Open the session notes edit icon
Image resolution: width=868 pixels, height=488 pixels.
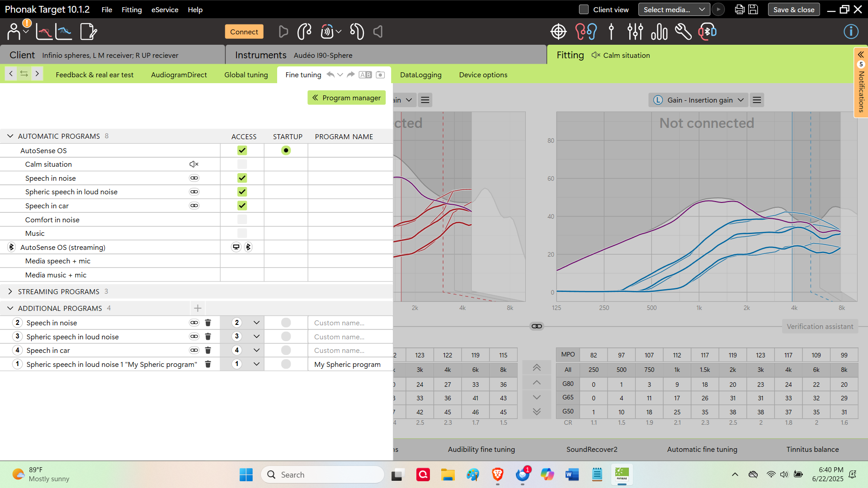88,32
